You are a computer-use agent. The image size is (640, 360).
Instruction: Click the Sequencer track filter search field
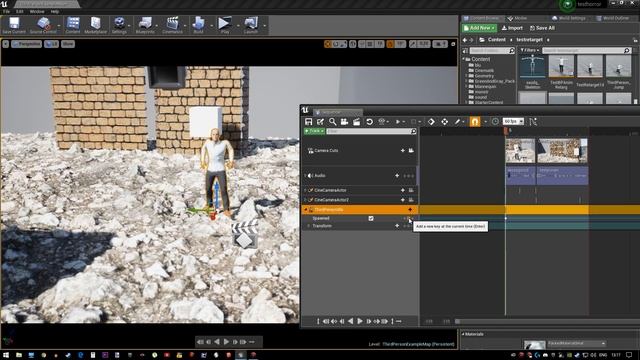click(371, 131)
